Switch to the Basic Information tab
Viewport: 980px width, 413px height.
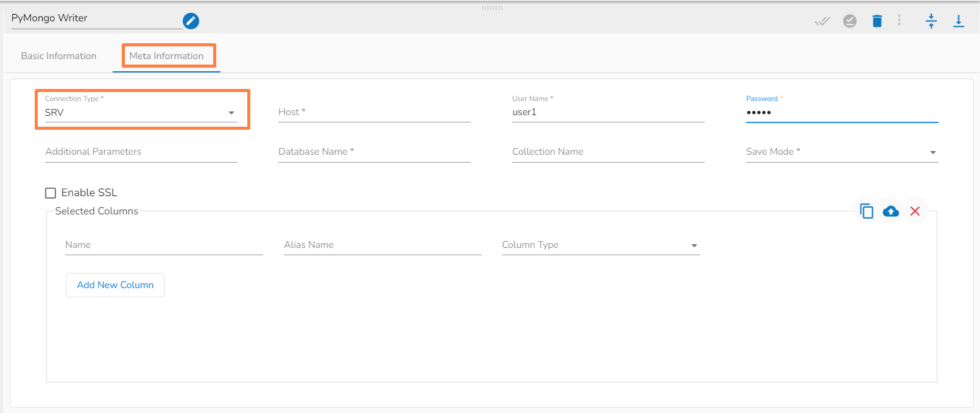58,56
